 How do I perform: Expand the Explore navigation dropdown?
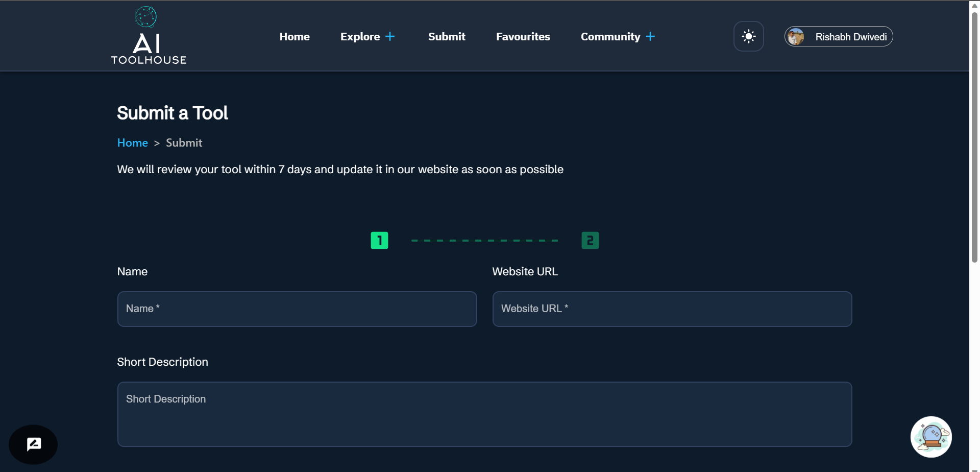coord(367,36)
